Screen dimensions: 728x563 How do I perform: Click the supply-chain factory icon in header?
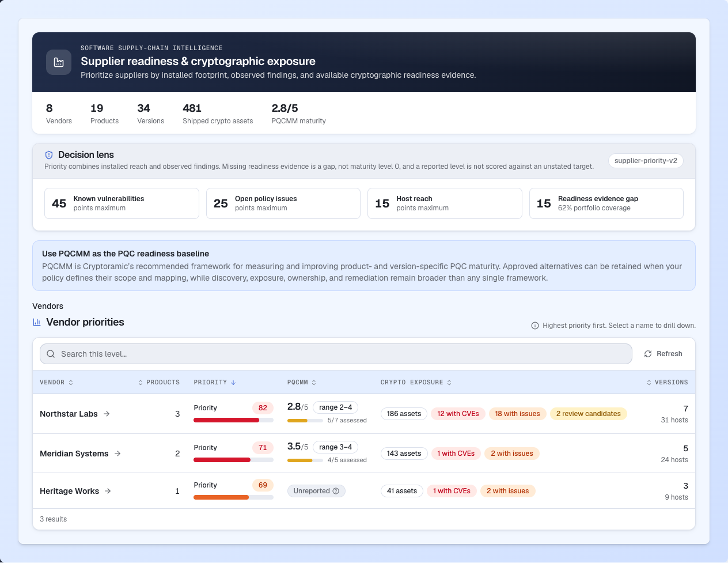tap(59, 62)
